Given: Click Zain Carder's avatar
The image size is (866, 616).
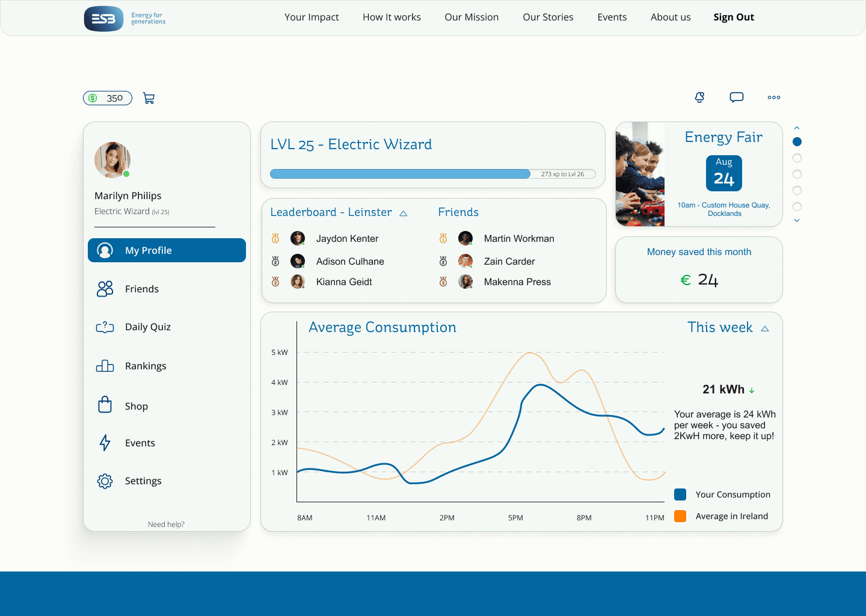Looking at the screenshot, I should (465, 261).
